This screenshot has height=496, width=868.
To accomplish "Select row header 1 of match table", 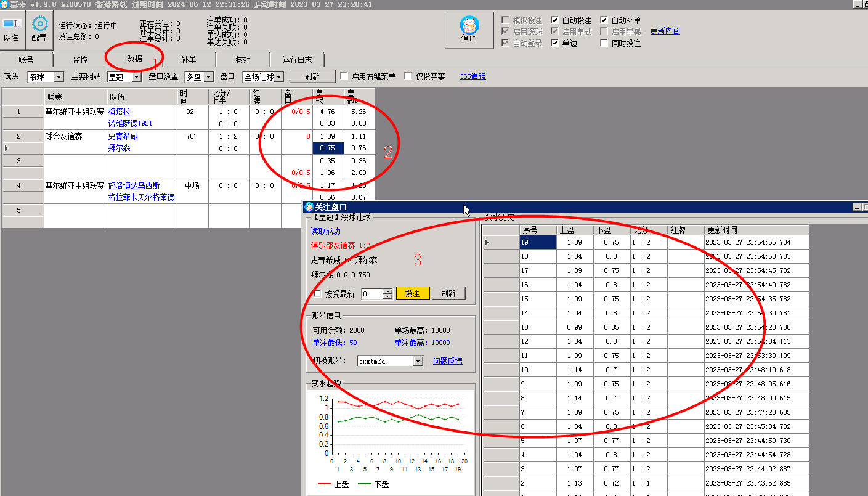I will pos(23,112).
